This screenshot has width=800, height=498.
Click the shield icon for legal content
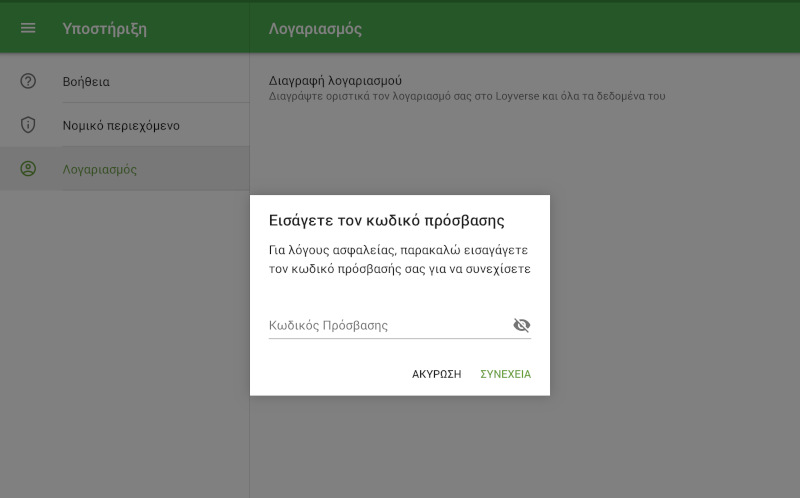28,125
